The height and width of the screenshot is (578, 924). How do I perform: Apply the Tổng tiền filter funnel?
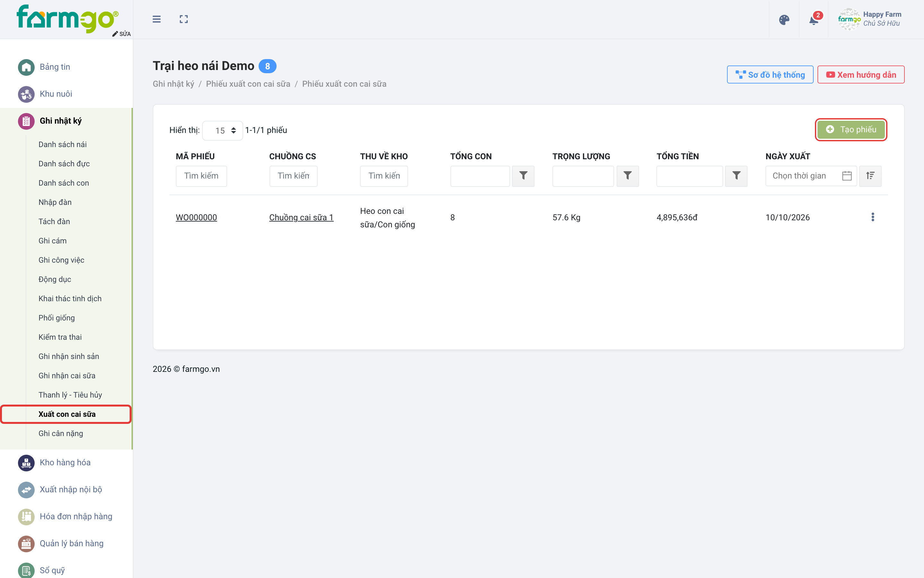(x=736, y=176)
